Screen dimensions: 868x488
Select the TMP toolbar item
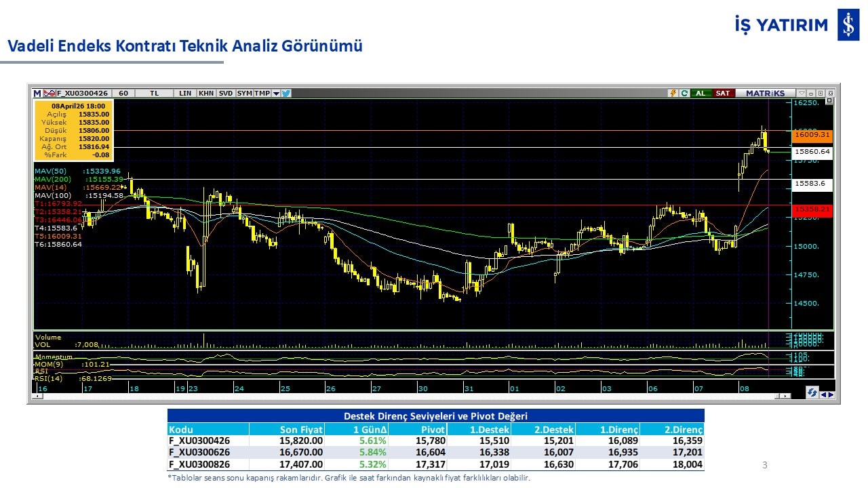pyautogui.click(x=262, y=94)
